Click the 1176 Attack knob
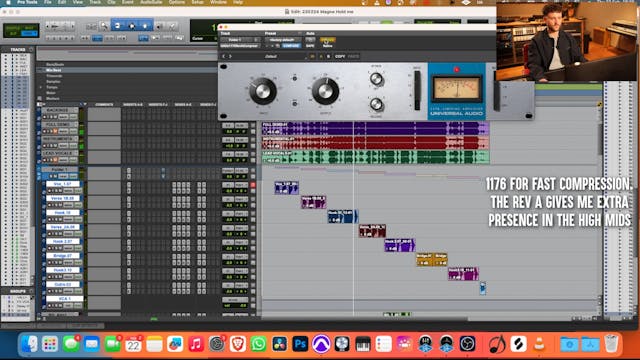640x360 pixels. click(376, 79)
